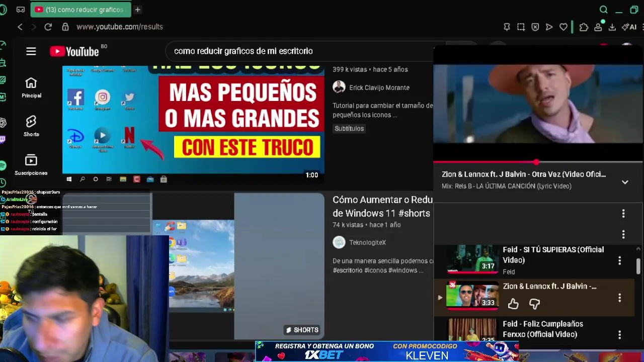
Task: Open Spotify in the browser sidebar
Action: point(3,165)
